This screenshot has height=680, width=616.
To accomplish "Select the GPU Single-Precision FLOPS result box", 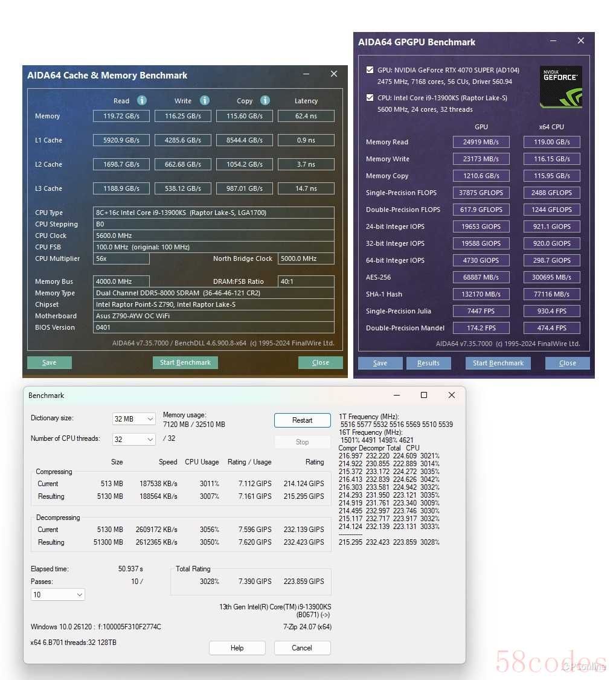I will pyautogui.click(x=481, y=193).
